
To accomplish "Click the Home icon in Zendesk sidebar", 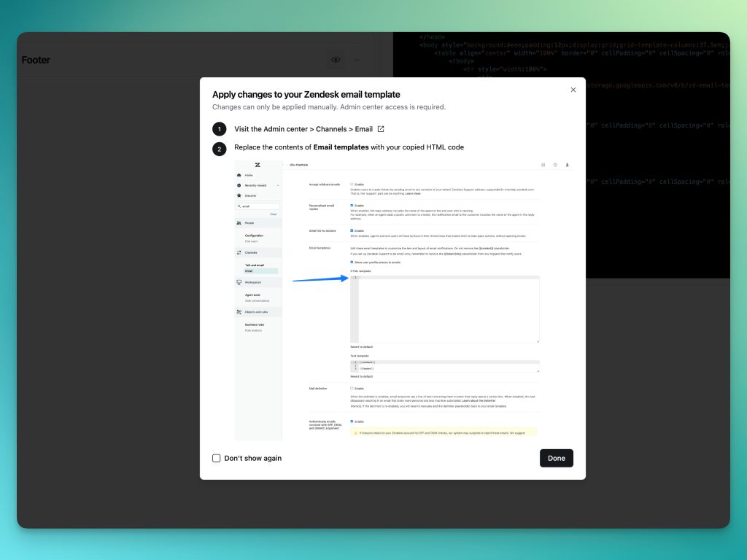I will [239, 176].
